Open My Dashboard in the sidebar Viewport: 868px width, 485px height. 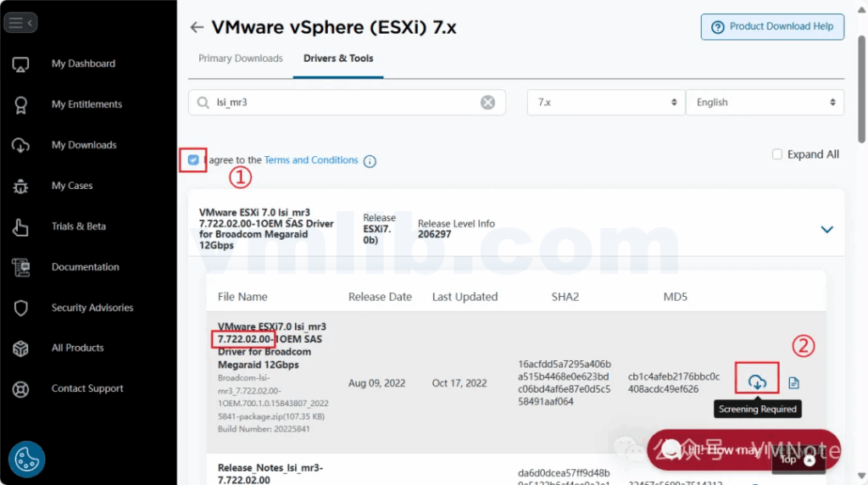[x=83, y=64]
